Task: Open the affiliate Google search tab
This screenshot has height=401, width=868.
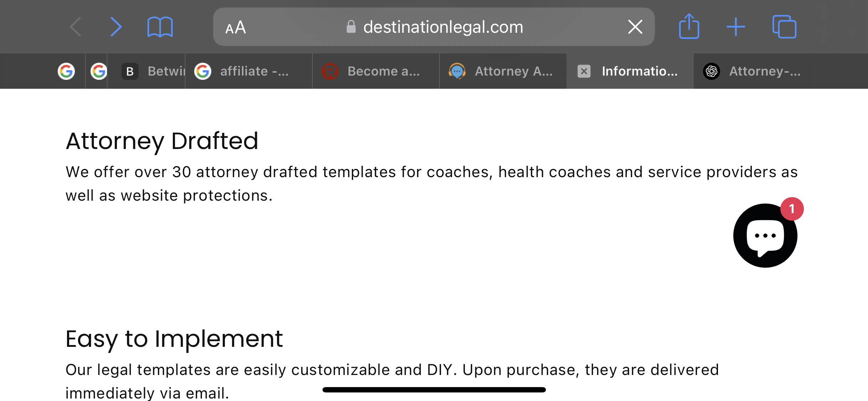Action: pyautogui.click(x=249, y=71)
